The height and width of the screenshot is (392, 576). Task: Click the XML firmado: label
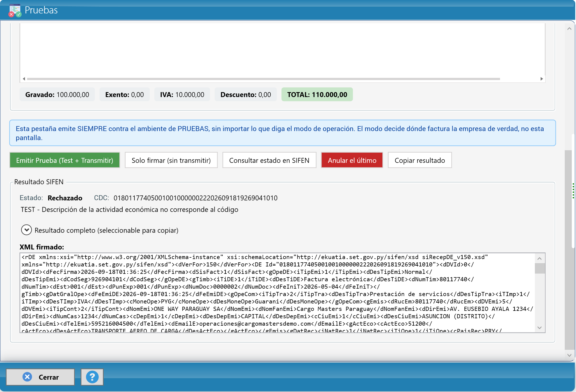pyautogui.click(x=42, y=247)
